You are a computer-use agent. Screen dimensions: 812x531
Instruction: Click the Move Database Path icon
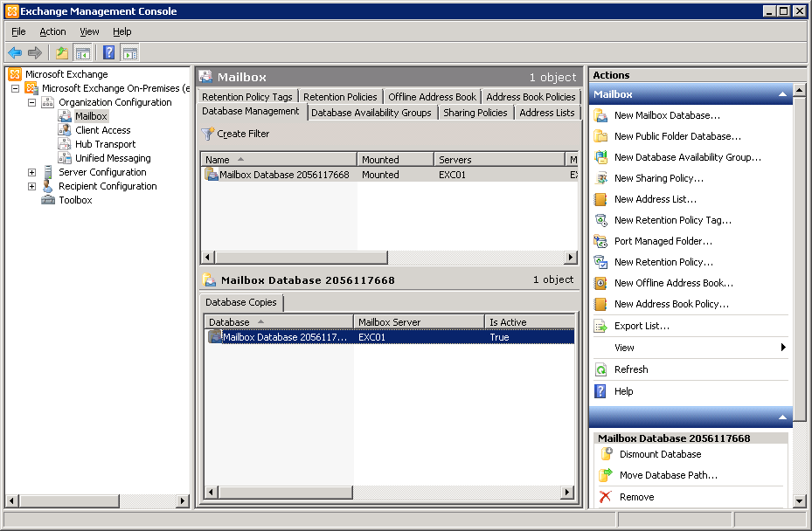pyautogui.click(x=606, y=475)
